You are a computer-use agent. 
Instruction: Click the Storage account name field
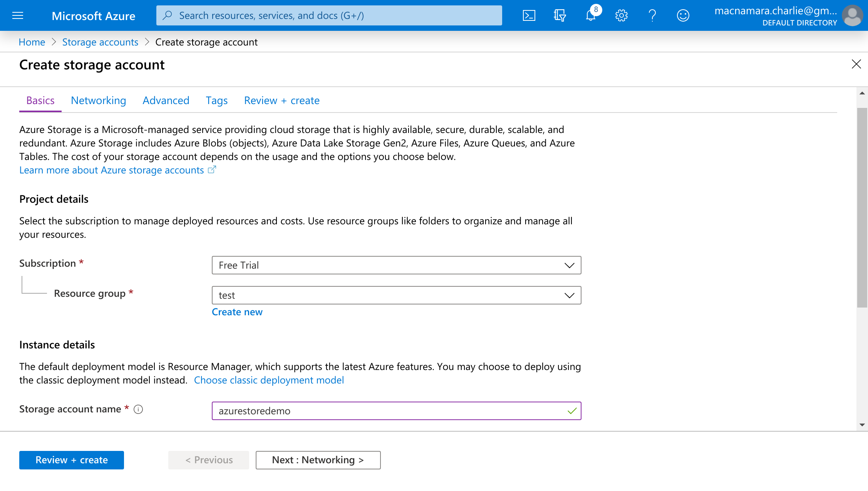(x=396, y=411)
